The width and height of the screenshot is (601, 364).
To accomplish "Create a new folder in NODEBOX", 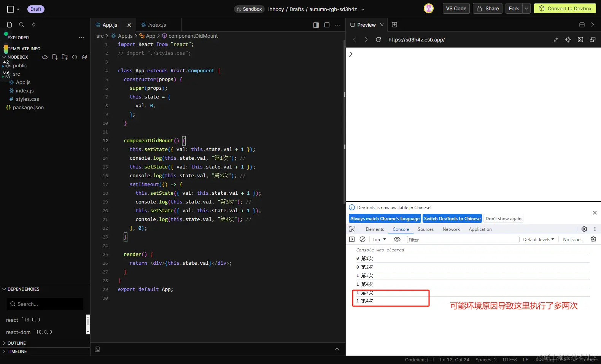I will coord(65,57).
